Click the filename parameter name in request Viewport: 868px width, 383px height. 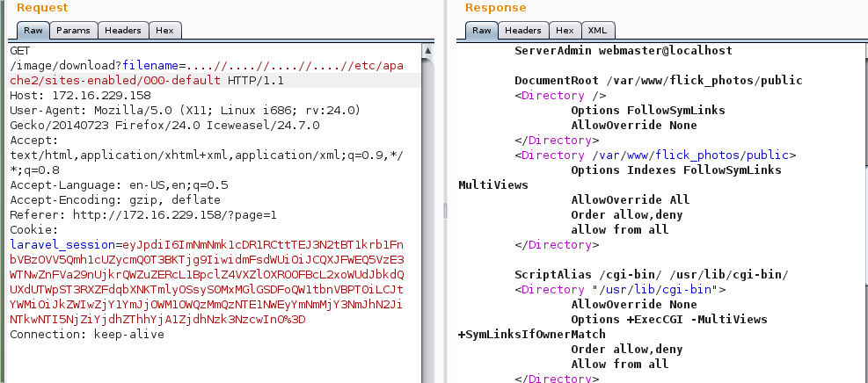150,66
